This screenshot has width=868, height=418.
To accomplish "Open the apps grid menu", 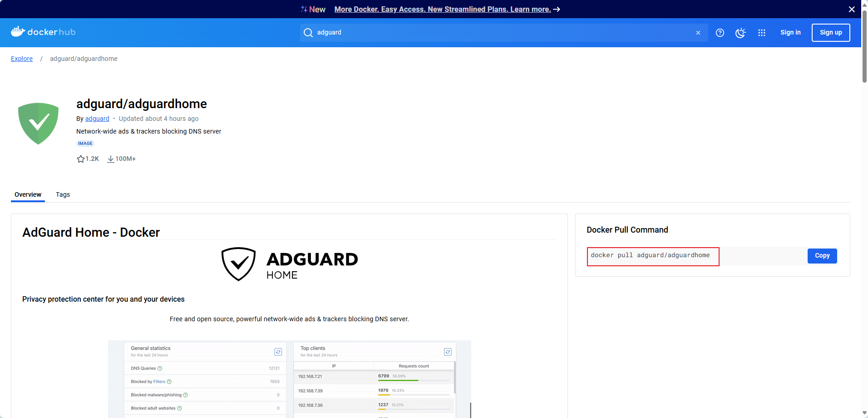I will (761, 33).
